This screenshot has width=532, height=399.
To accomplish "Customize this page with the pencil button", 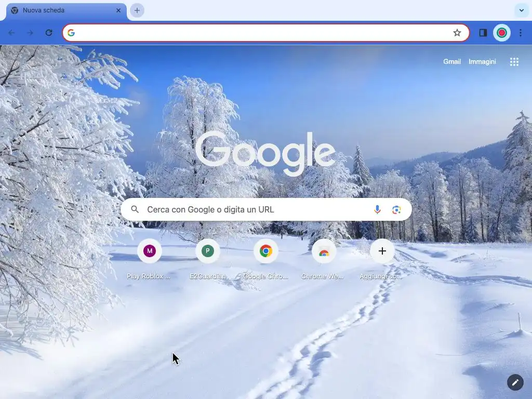I will pos(515,383).
